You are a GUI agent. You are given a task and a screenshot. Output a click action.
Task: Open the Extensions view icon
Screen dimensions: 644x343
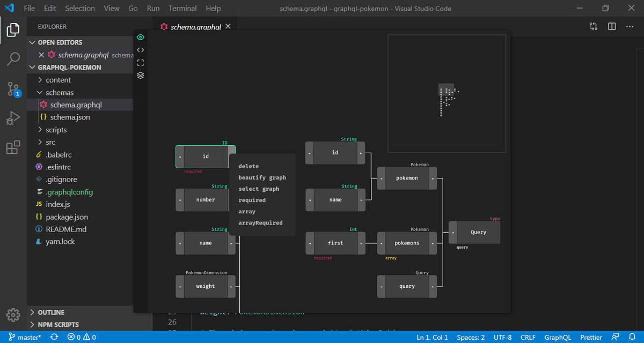[x=13, y=147]
